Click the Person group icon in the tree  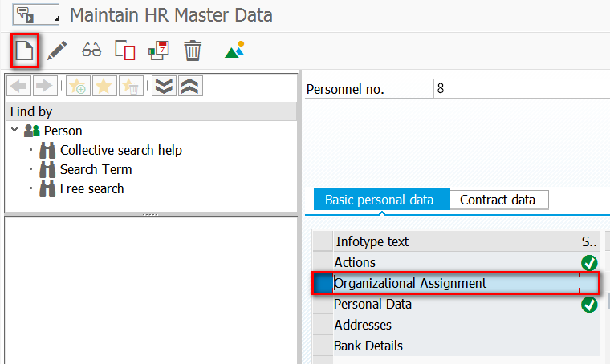tap(32, 131)
